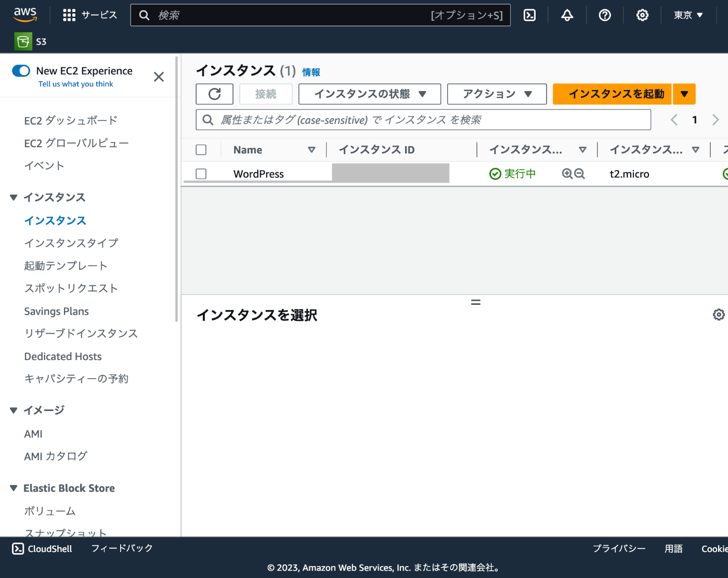Select the active インスタンス sidebar link
The image size is (728, 578).
tap(55, 221)
